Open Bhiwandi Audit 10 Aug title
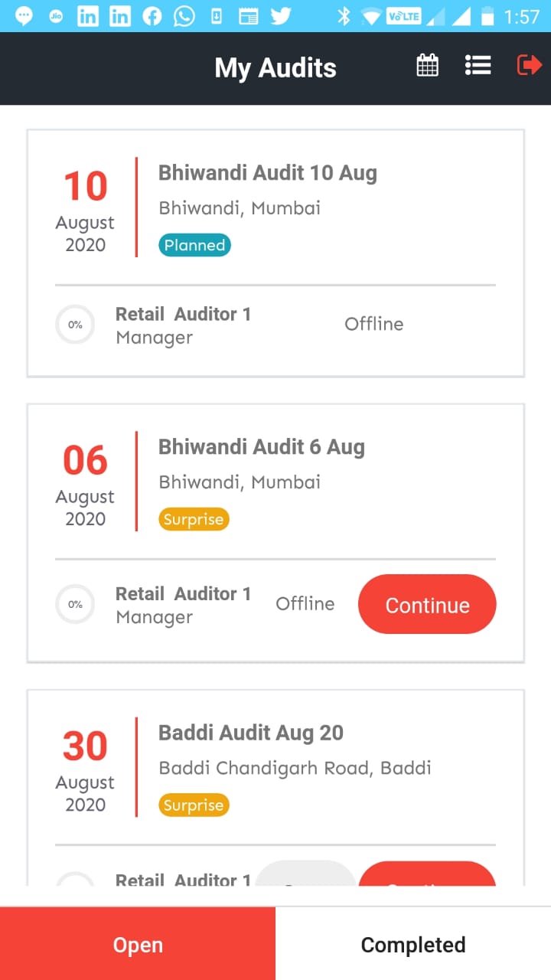 [x=268, y=173]
